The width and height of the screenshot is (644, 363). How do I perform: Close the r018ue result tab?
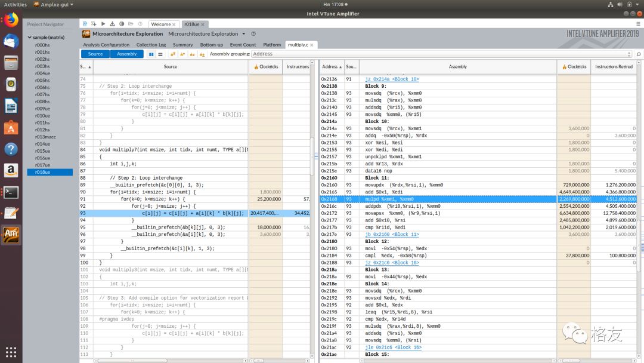point(203,24)
